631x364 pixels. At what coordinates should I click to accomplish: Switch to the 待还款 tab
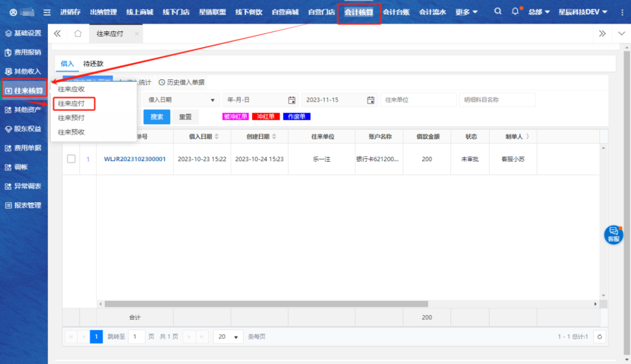click(93, 64)
